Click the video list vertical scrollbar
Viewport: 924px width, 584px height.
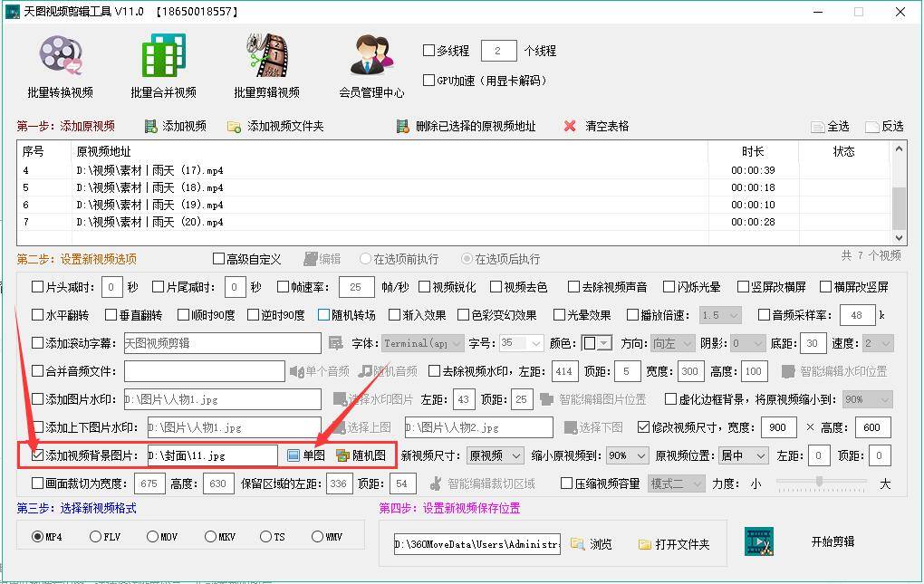coord(898,193)
